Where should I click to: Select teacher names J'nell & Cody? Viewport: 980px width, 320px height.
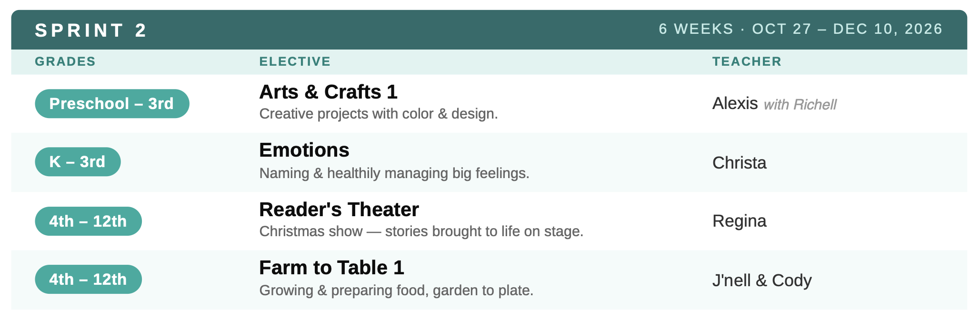coord(762,280)
